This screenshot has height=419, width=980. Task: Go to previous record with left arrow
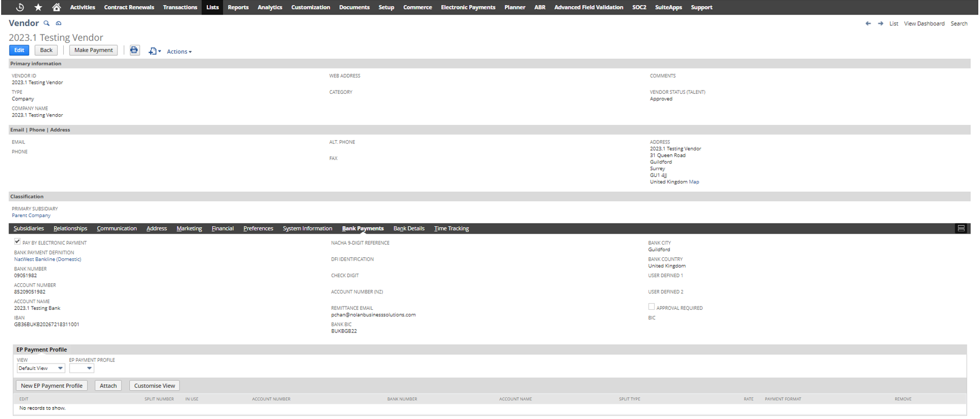(x=868, y=24)
